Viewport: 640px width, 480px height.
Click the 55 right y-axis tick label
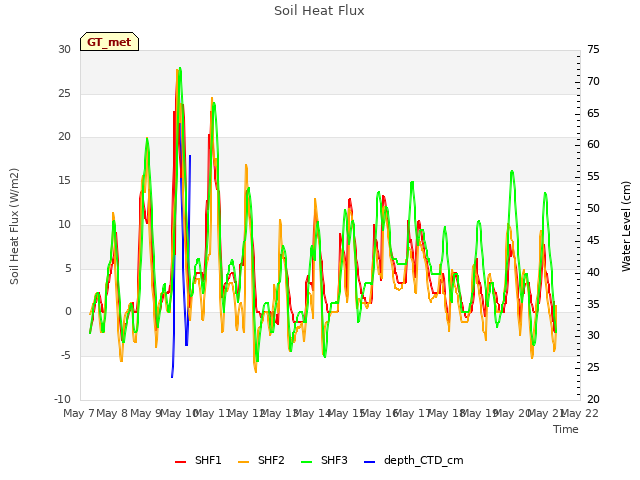593,177
